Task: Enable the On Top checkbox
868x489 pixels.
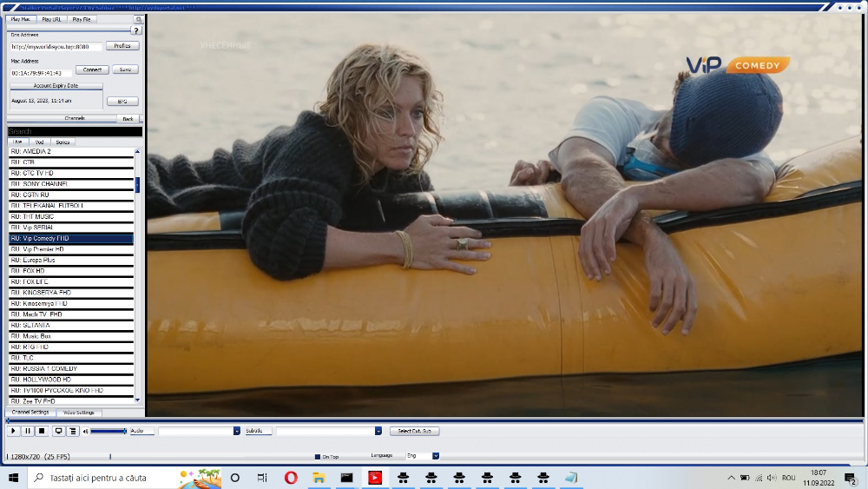Action: tap(318, 457)
